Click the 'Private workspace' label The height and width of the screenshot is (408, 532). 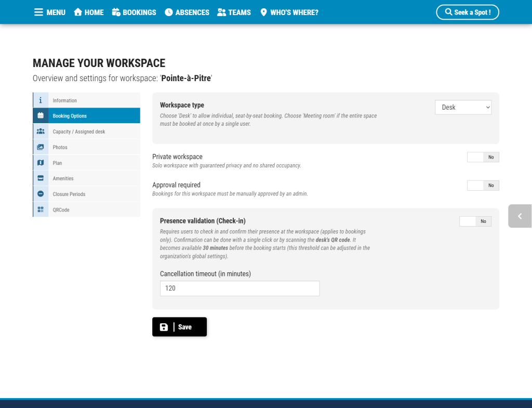tap(177, 156)
